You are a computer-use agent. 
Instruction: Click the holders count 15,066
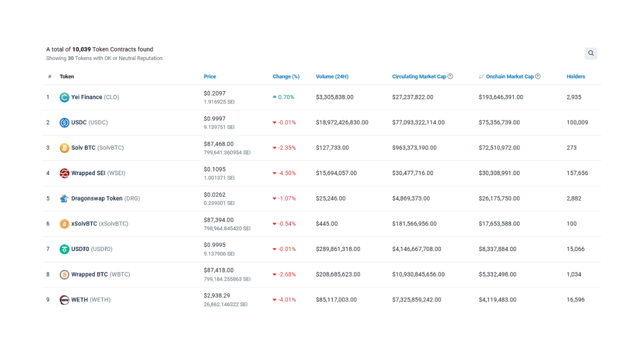pos(576,249)
